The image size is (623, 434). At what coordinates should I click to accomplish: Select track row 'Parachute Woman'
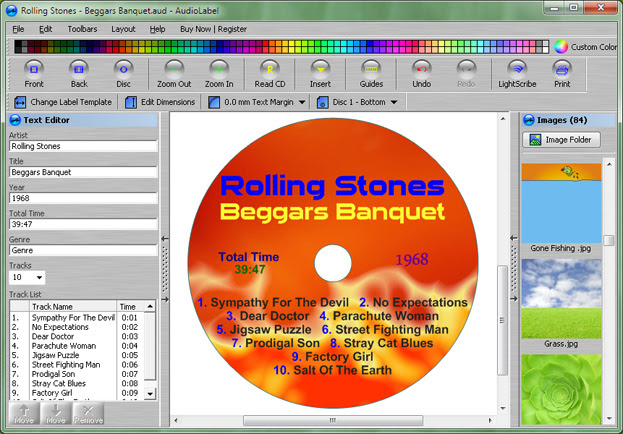click(x=77, y=346)
